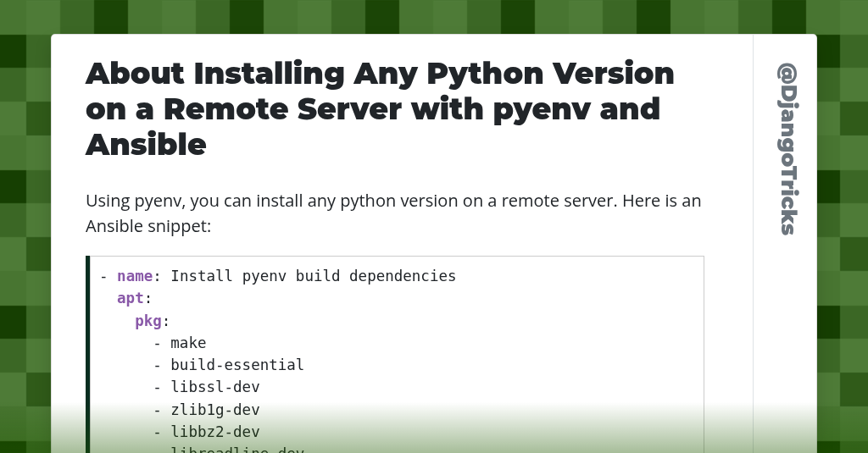The height and width of the screenshot is (453, 868).
Task: Click the code line 'name: Install pyenv build dependencies'
Action: [278, 275]
